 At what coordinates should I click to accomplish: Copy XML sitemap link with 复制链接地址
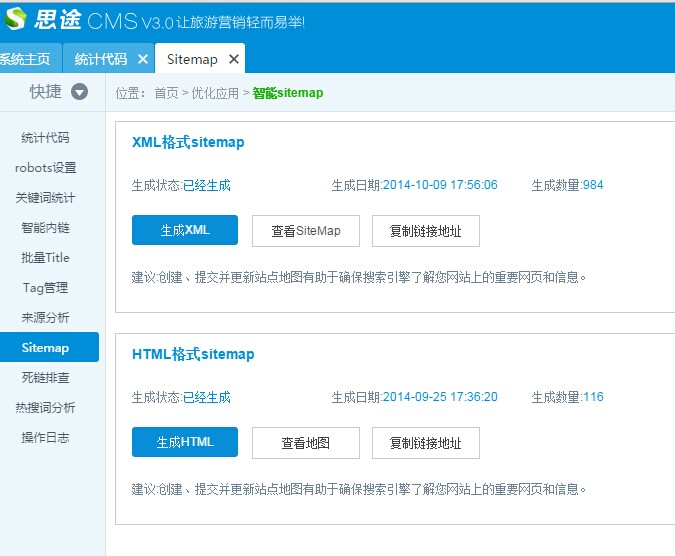coord(426,230)
